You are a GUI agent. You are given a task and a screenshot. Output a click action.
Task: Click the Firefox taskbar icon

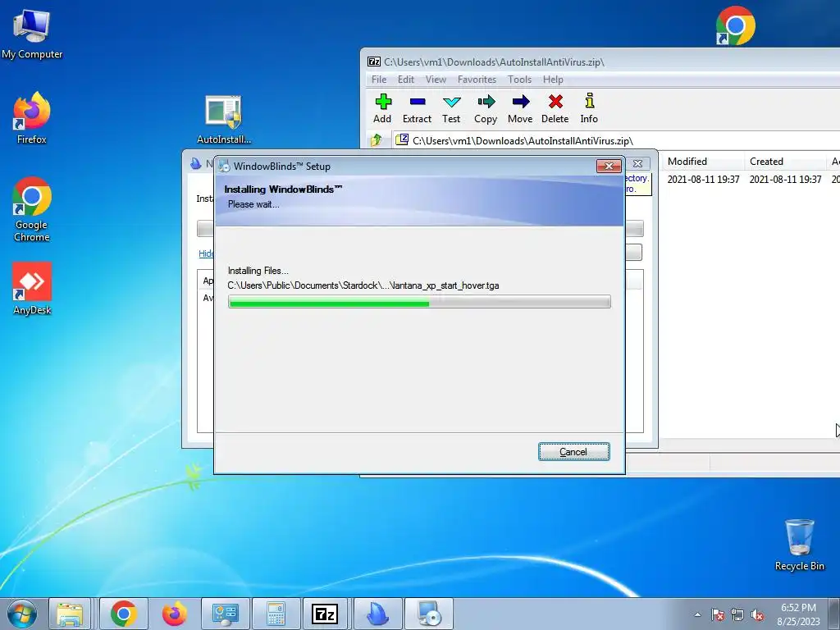point(174,614)
